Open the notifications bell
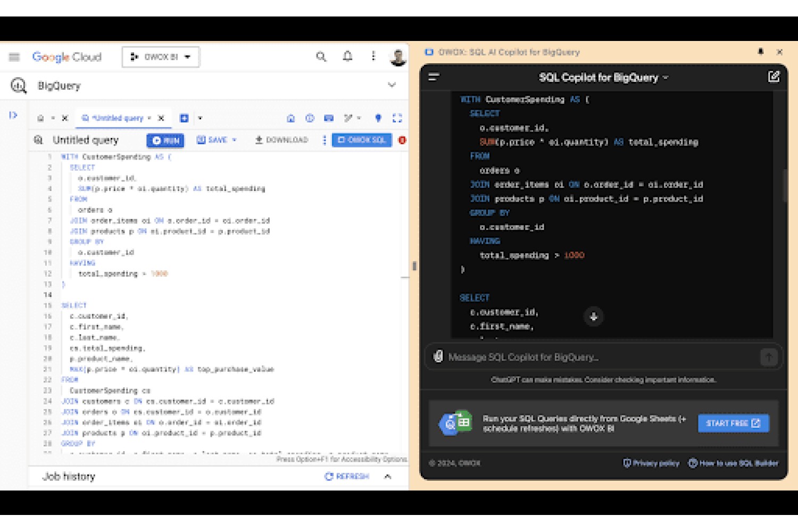 (347, 56)
